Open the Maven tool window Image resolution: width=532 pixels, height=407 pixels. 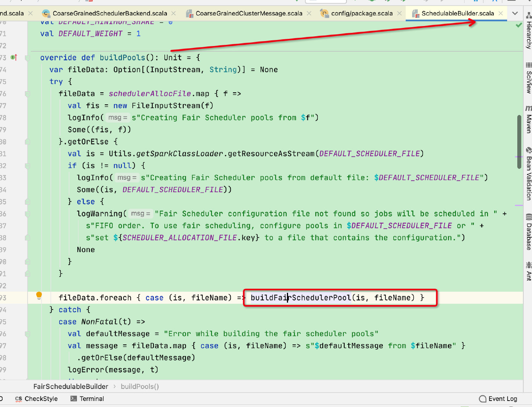point(529,119)
